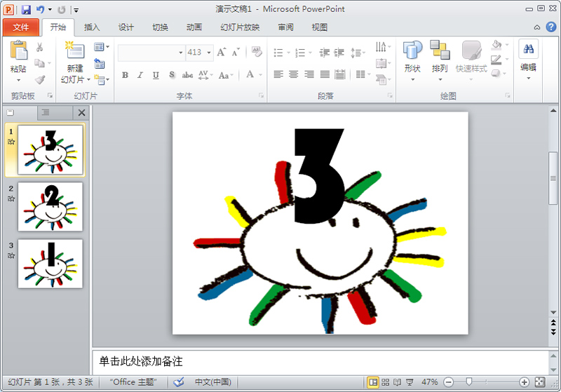Image resolution: width=561 pixels, height=392 pixels.
Task: Toggle strikethrough formatting
Action: 187,75
